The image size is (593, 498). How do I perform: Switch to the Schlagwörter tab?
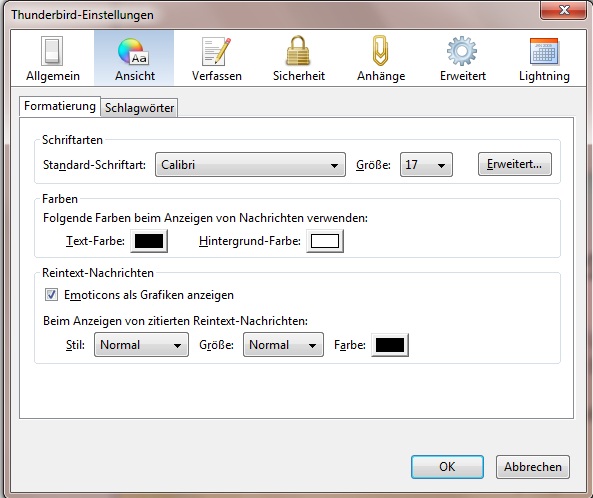pos(139,108)
